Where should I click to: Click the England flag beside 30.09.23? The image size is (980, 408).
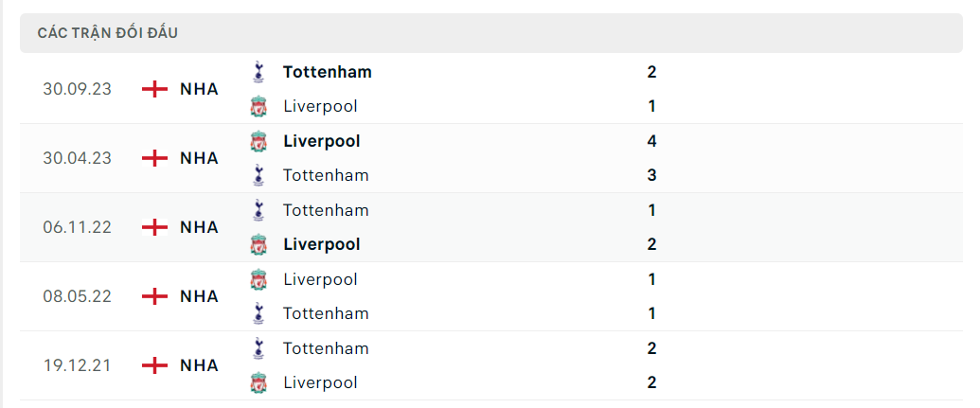(x=154, y=89)
